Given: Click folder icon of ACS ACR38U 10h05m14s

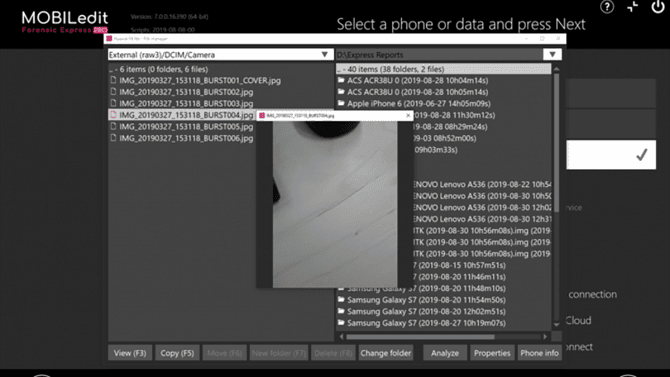Looking at the screenshot, I should 341,91.
